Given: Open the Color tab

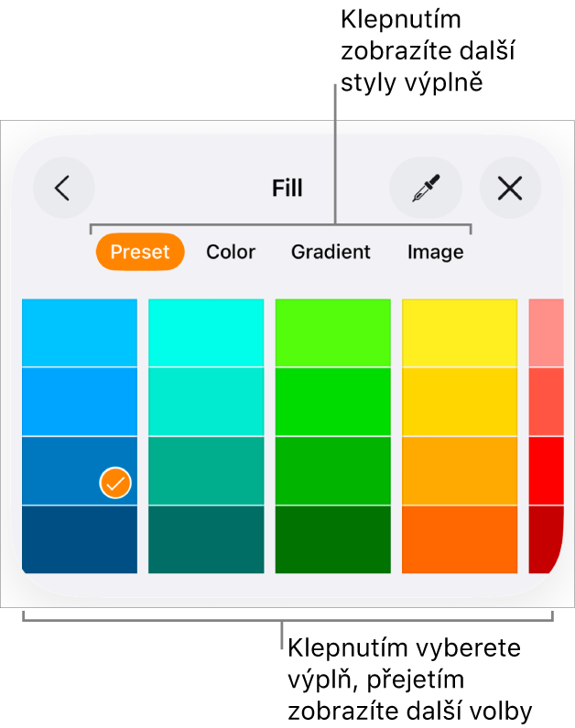Looking at the screenshot, I should (x=231, y=252).
